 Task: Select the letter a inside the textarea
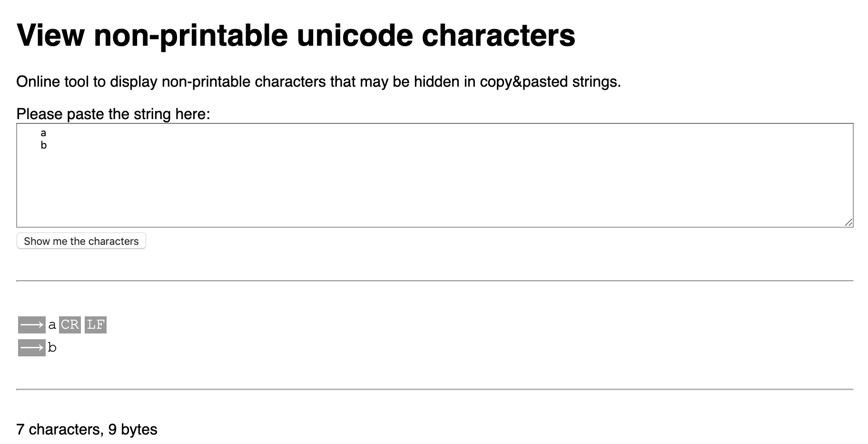coord(43,133)
